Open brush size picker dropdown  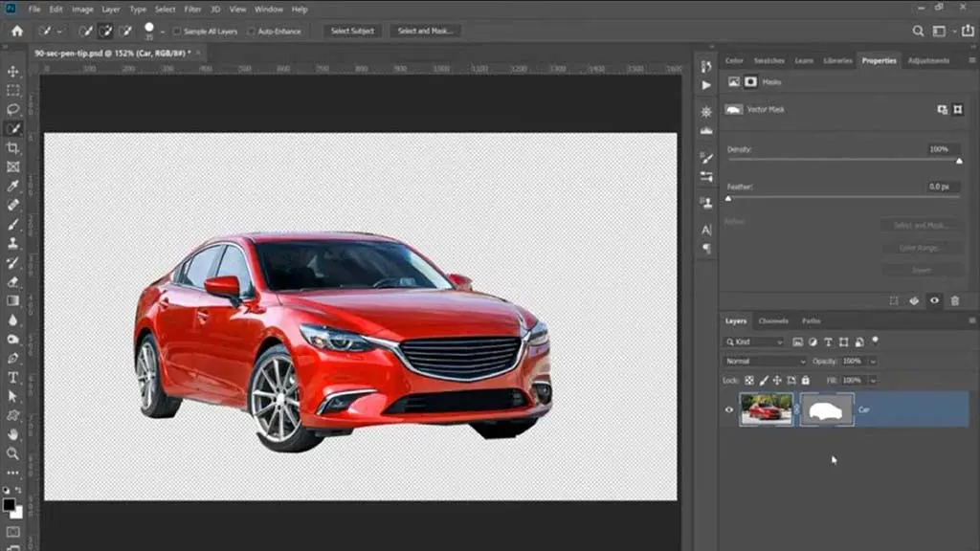click(163, 32)
